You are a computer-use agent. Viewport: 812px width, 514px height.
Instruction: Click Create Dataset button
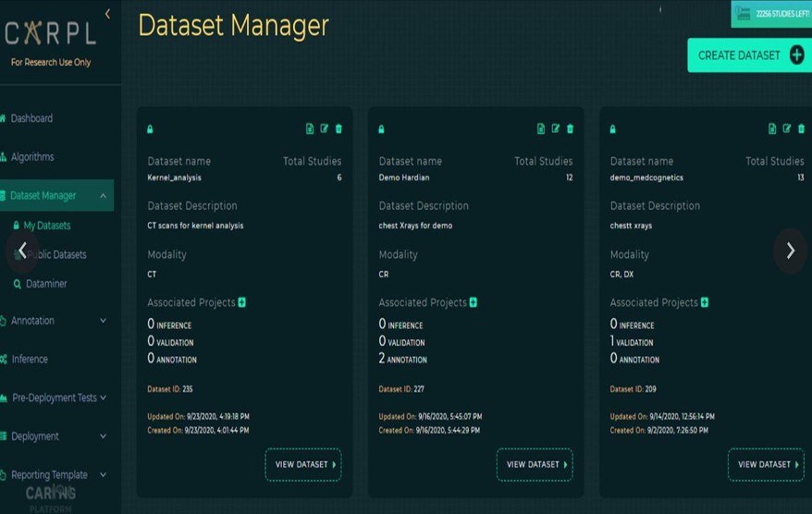tap(749, 55)
